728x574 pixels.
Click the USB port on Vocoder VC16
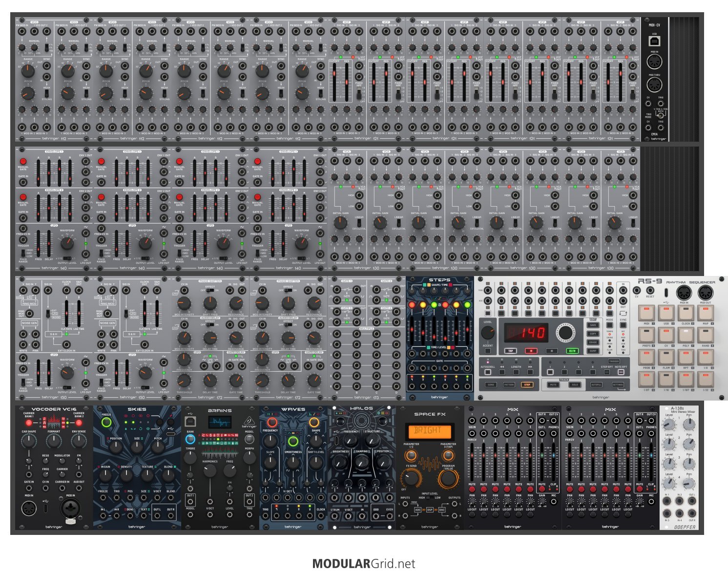tap(45, 508)
